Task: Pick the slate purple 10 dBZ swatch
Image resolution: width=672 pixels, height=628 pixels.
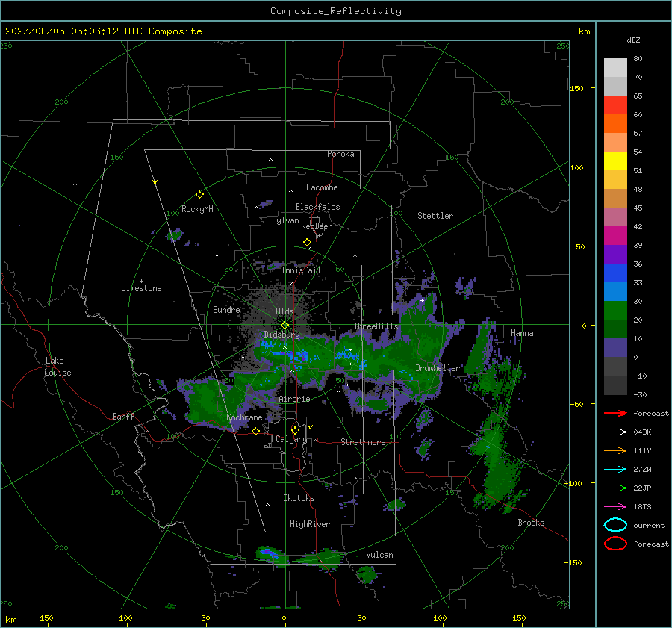Action: click(x=615, y=347)
